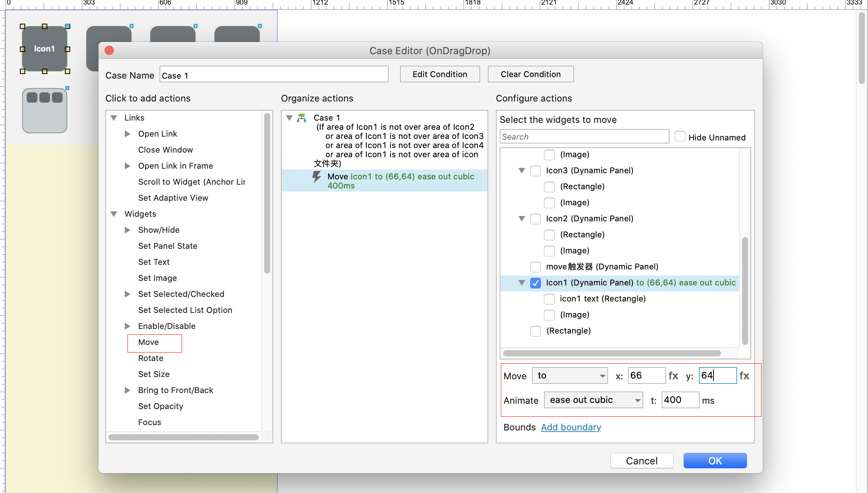Collapse the Links action group
This screenshot has height=493, width=868.
click(114, 118)
